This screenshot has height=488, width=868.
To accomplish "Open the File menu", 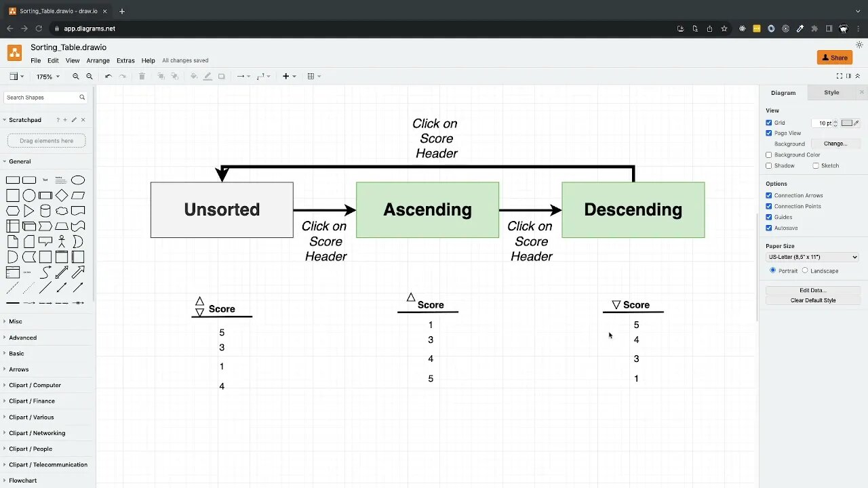I will pos(36,61).
